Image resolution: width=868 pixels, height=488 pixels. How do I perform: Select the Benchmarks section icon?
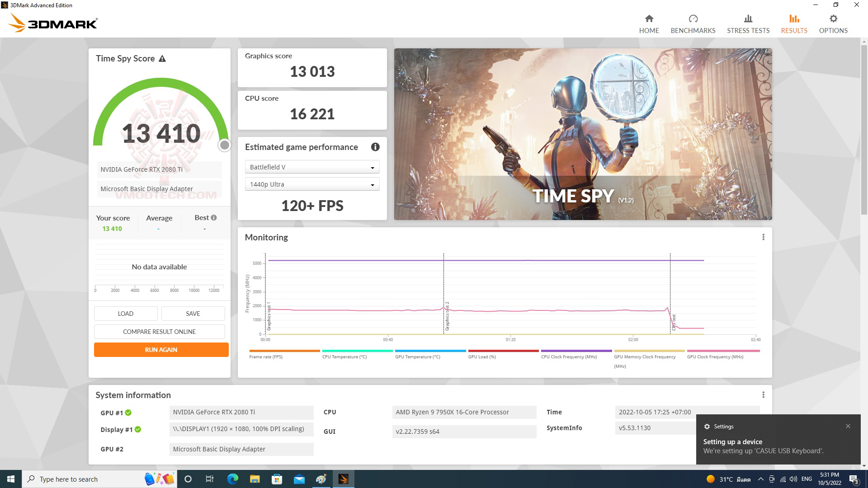tap(693, 23)
